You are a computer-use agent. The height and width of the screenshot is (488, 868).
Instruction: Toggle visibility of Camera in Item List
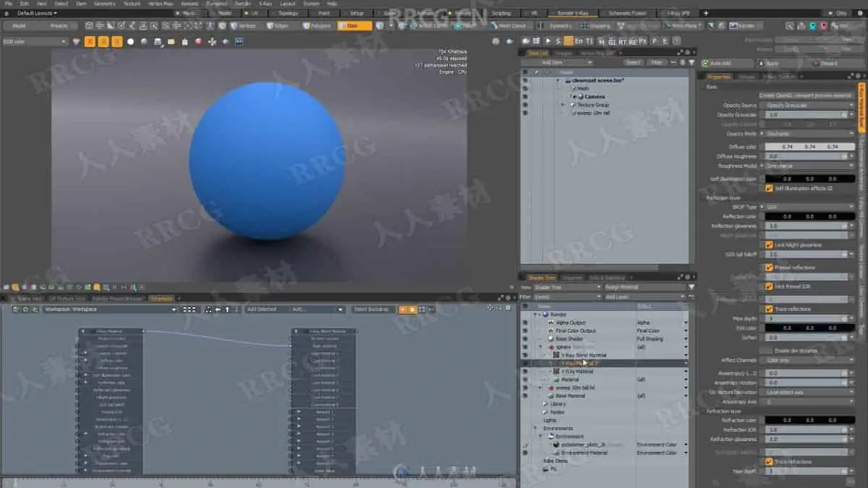[x=525, y=96]
